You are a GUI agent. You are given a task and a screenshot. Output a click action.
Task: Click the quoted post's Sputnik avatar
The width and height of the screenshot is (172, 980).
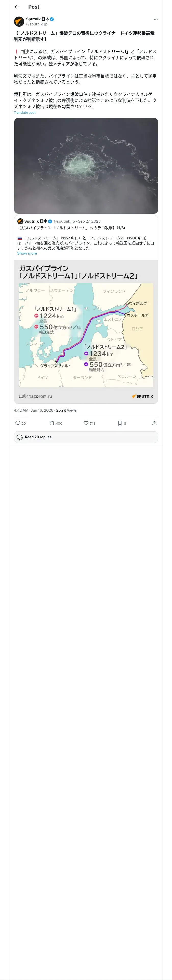(20, 221)
